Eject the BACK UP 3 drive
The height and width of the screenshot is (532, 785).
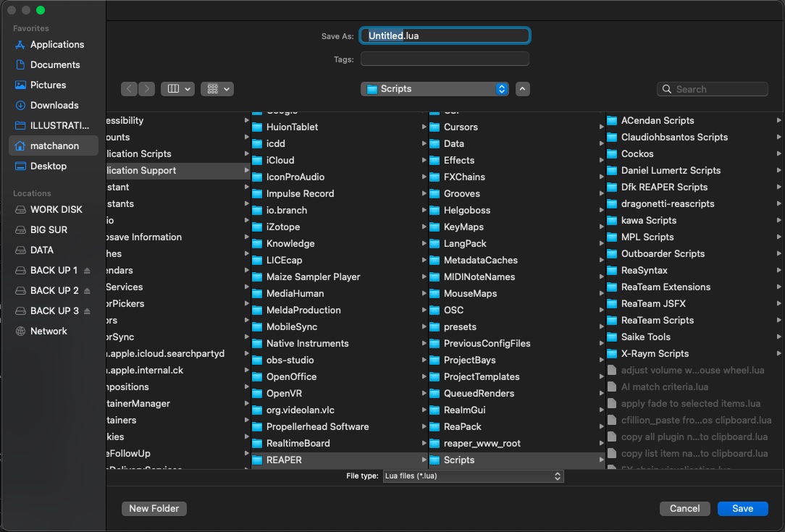88,311
